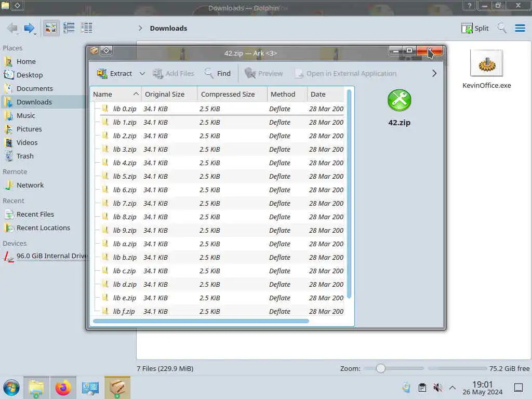Click Add Files in Ark toolbar
Viewport: 532px width, 399px height.
click(174, 73)
